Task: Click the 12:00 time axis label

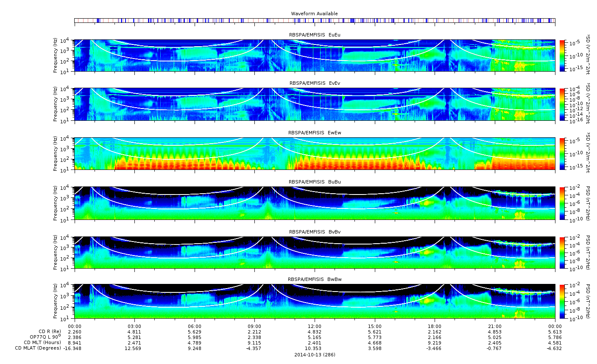Action: [315, 325]
